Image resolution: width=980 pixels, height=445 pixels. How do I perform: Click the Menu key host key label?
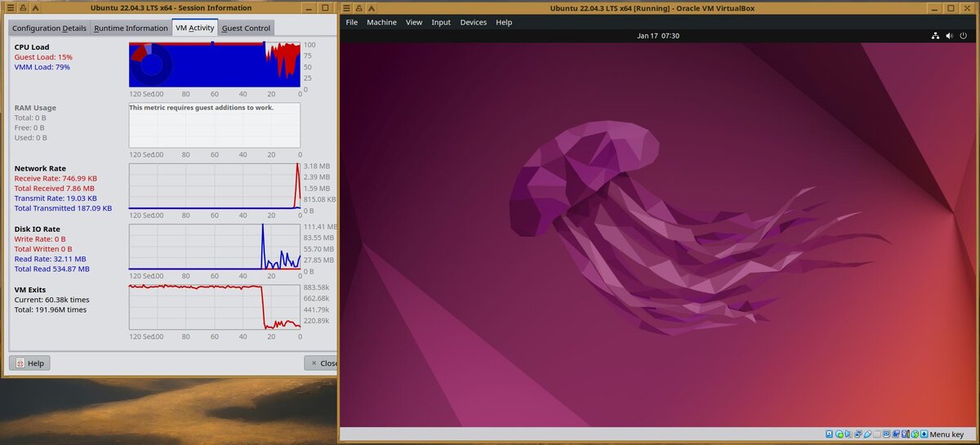(x=947, y=434)
